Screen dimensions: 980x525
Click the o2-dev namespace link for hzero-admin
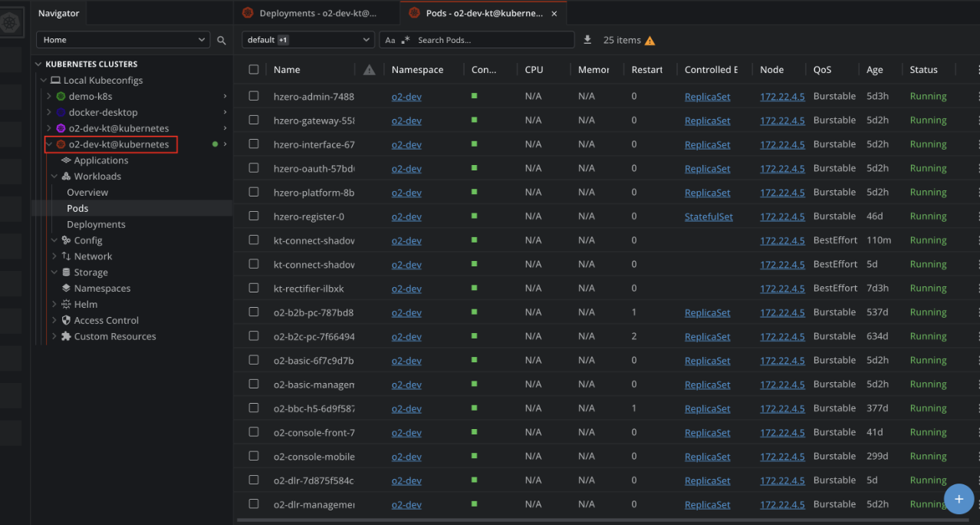click(x=406, y=97)
